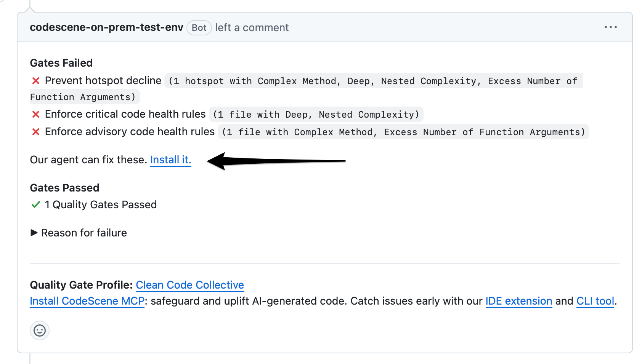Select the Gates Passed heading
This screenshot has width=642, height=364.
(x=64, y=188)
